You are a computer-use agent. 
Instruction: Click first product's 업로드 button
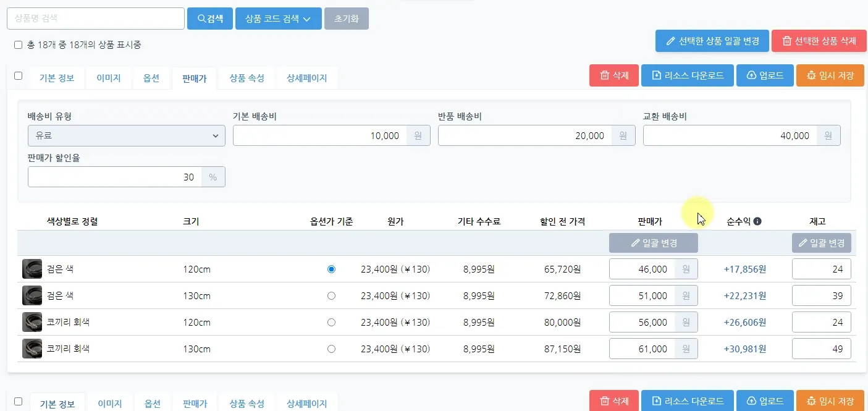[x=765, y=75]
